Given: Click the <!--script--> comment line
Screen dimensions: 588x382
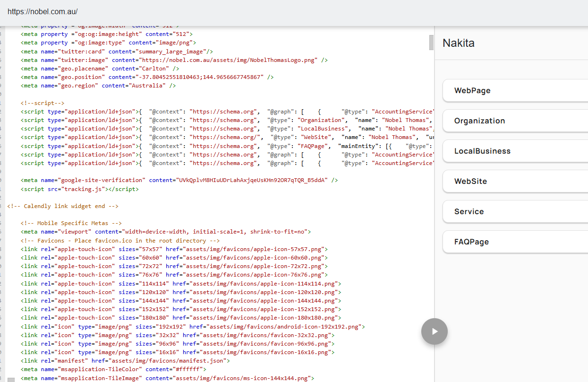Looking at the screenshot, I should tap(43, 103).
